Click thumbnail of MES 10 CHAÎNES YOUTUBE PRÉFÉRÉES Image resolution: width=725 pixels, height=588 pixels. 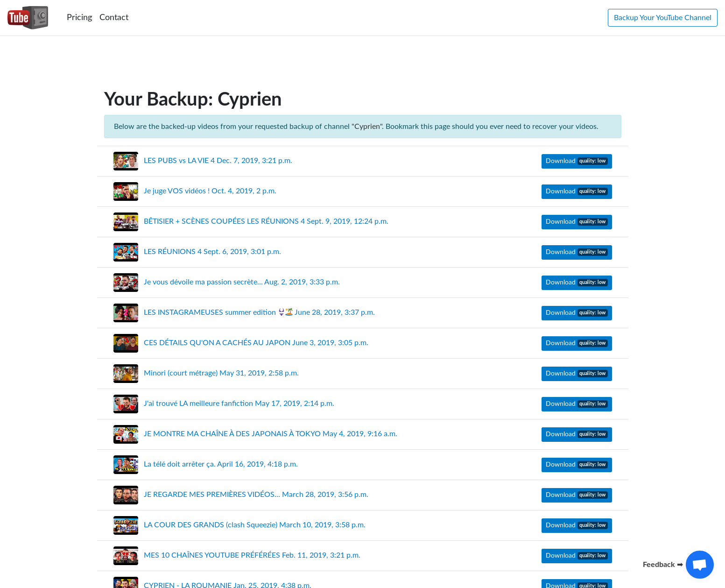126,556
